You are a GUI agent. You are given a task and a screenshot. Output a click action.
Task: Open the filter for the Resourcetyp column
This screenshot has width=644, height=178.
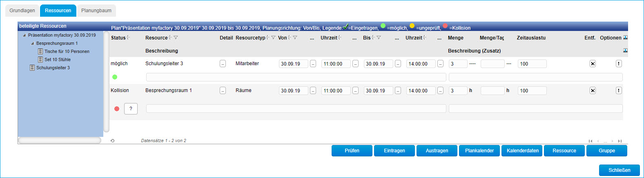click(x=274, y=37)
